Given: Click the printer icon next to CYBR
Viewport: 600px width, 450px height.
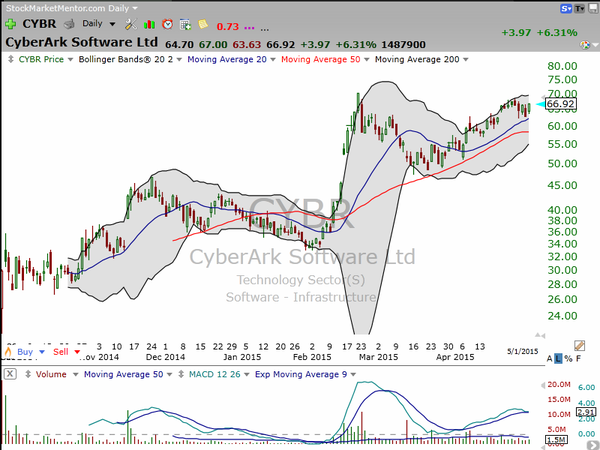Looking at the screenshot, I should pyautogui.click(x=69, y=24).
